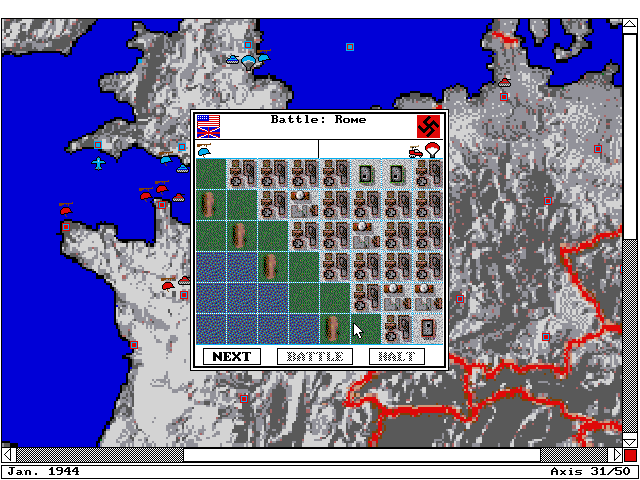Click the domed building tile in grid's third row

tap(366, 236)
